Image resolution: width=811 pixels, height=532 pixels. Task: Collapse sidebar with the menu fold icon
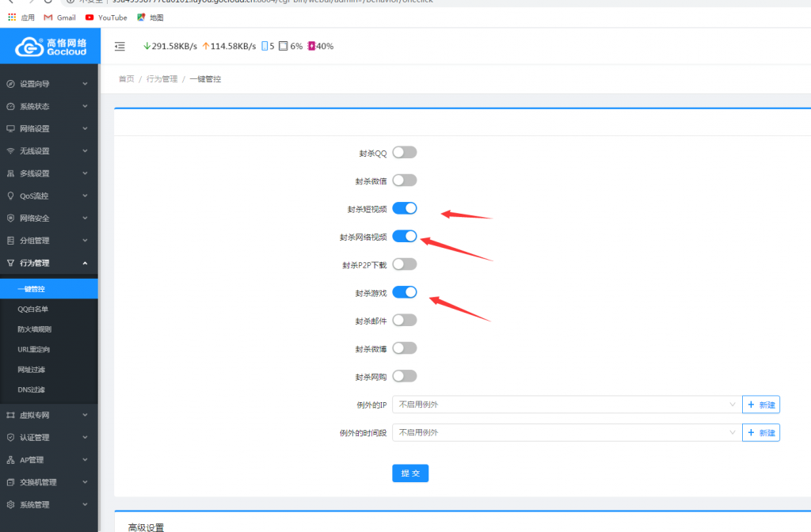[120, 47]
